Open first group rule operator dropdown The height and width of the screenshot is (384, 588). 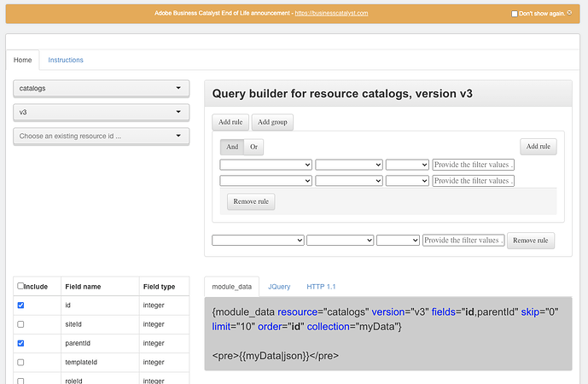(349, 165)
